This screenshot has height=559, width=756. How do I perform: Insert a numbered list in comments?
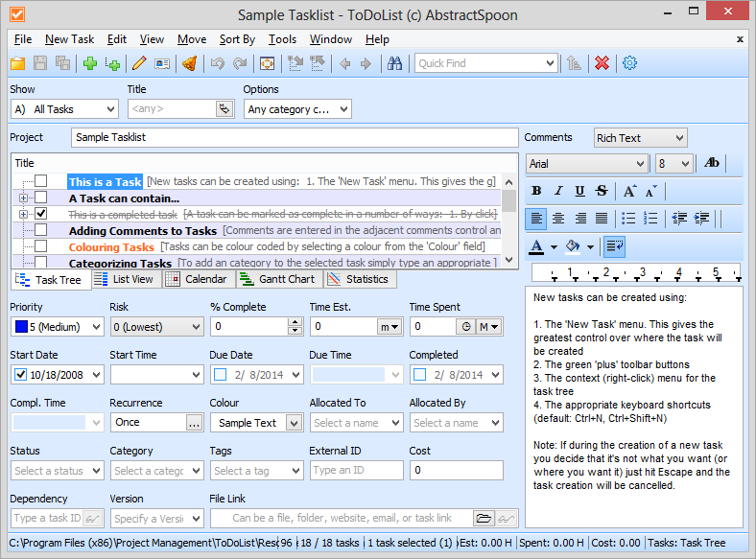pos(650,219)
